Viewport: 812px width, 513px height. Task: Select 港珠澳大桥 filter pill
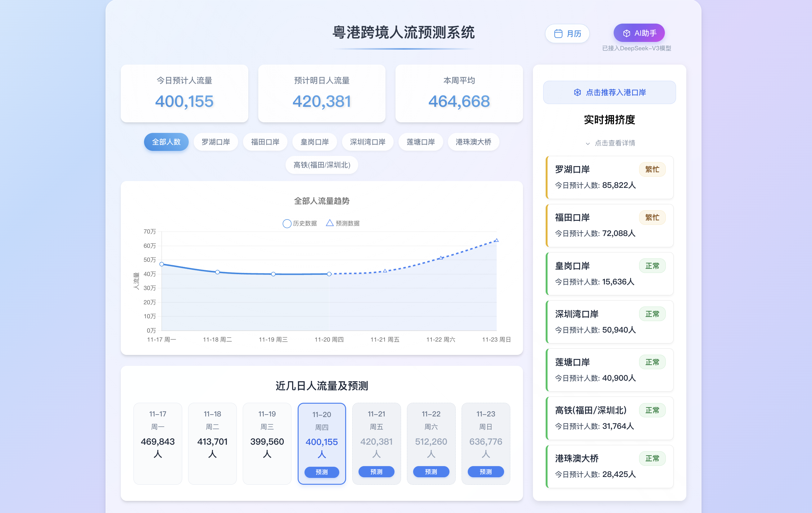pos(473,142)
